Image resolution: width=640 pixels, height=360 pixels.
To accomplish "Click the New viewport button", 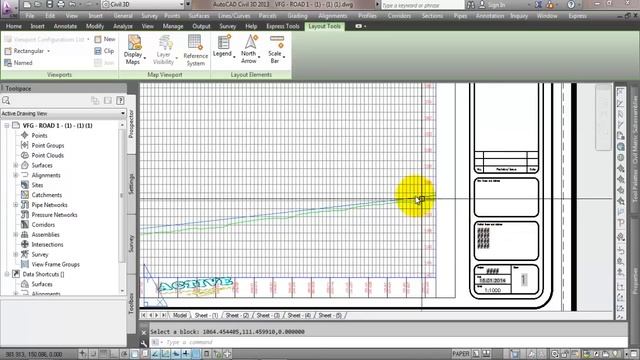I will point(105,39).
